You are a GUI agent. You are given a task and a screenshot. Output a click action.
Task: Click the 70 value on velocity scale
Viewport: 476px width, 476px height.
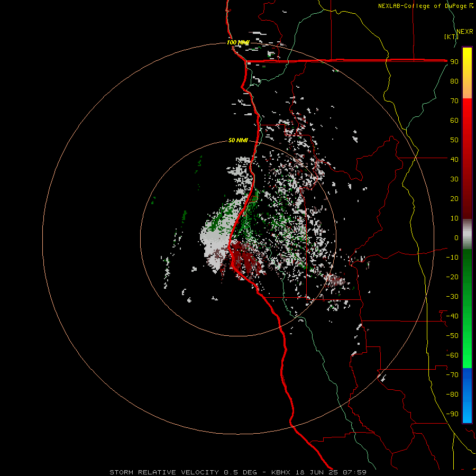(454, 101)
